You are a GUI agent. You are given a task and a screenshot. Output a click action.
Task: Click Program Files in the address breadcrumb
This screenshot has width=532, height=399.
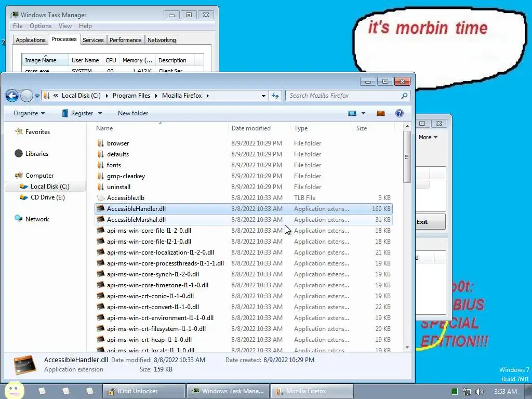coord(131,96)
